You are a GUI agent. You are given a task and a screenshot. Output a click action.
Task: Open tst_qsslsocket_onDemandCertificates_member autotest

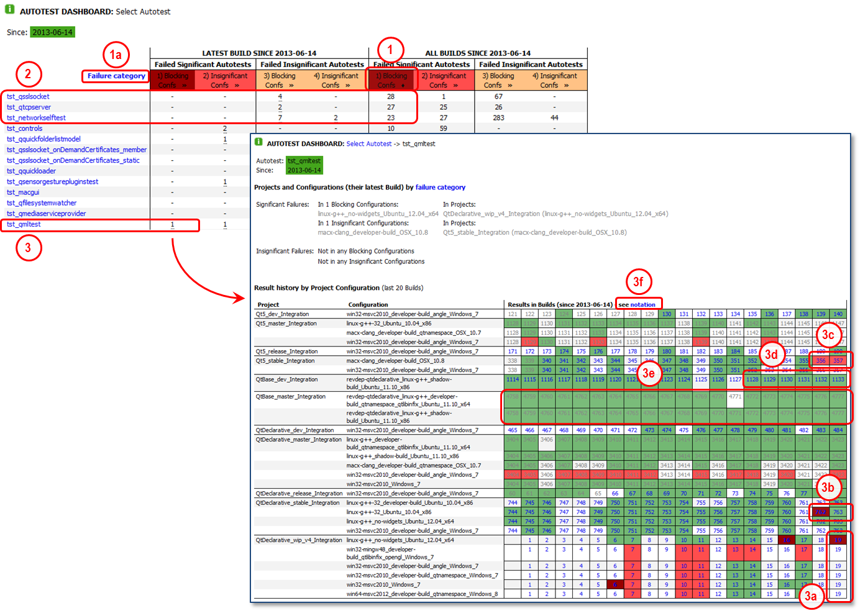pyautogui.click(x=76, y=150)
